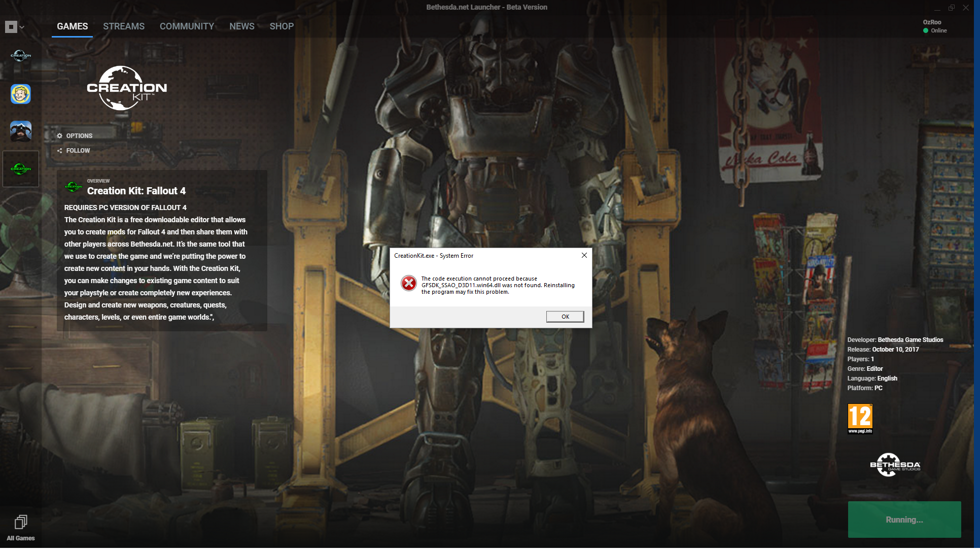The height and width of the screenshot is (552, 980).
Task: Click the 'Developer: Bethesda Game Studios' line
Action: [895, 340]
